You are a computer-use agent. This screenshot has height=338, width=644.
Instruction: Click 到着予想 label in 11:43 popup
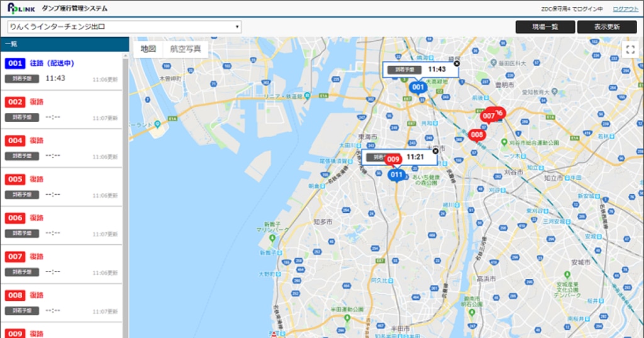404,70
